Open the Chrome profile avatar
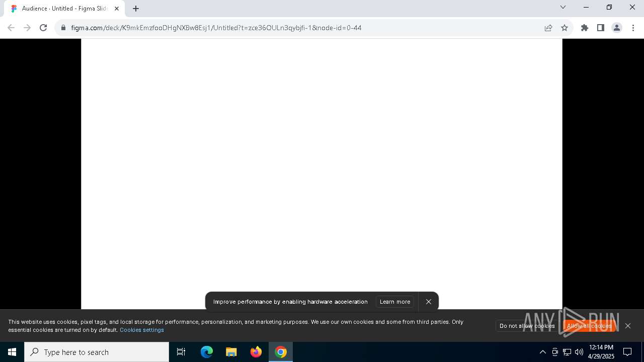 (617, 28)
